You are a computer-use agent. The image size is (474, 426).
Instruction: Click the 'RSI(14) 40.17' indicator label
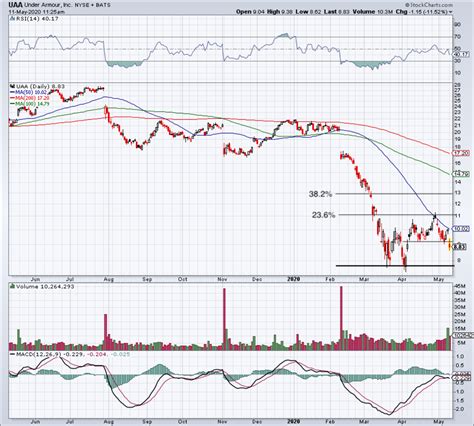(37, 19)
